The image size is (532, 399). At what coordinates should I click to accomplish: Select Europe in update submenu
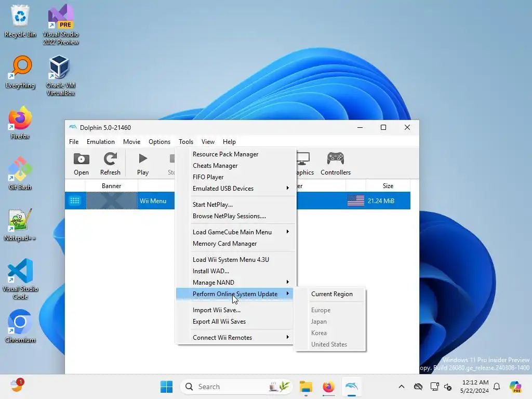coord(330,310)
